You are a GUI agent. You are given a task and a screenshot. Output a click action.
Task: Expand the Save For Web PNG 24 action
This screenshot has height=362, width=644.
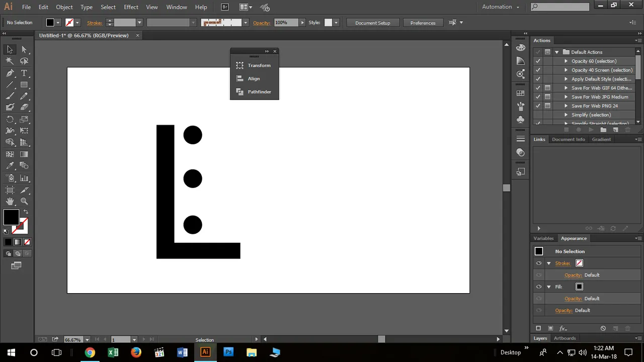(566, 106)
